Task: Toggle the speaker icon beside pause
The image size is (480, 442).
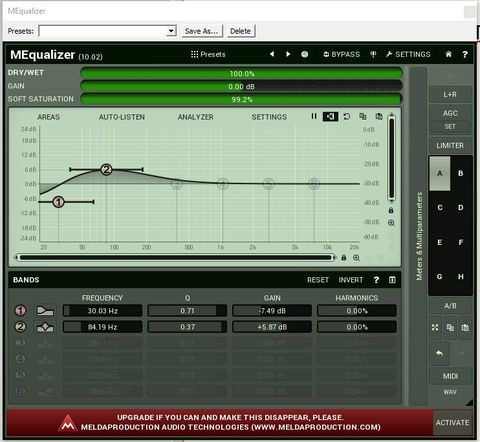Action: pos(330,116)
